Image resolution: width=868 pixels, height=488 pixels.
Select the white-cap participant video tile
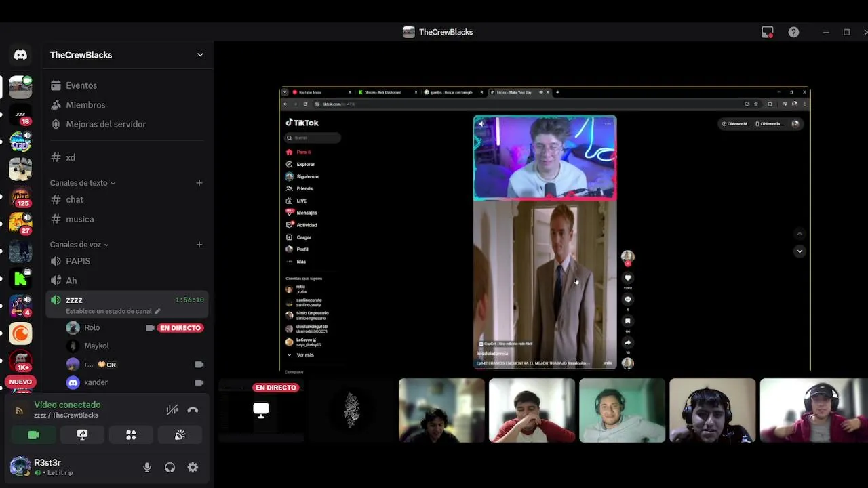pos(814,410)
